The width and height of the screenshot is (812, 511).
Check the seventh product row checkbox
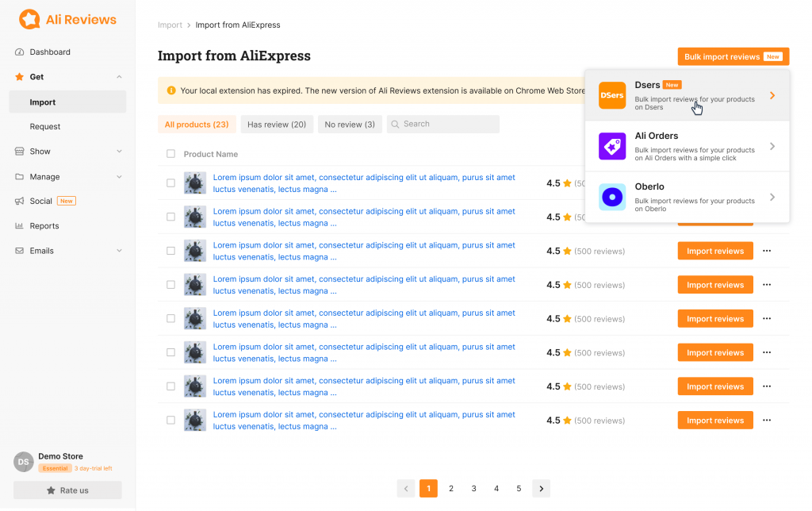(171, 386)
